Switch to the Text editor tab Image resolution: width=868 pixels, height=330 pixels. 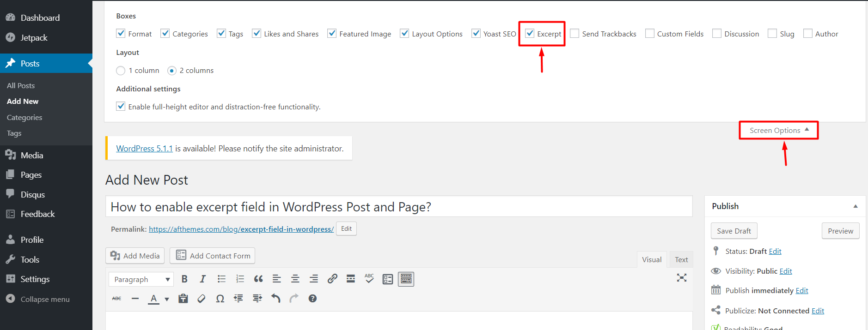(x=681, y=259)
